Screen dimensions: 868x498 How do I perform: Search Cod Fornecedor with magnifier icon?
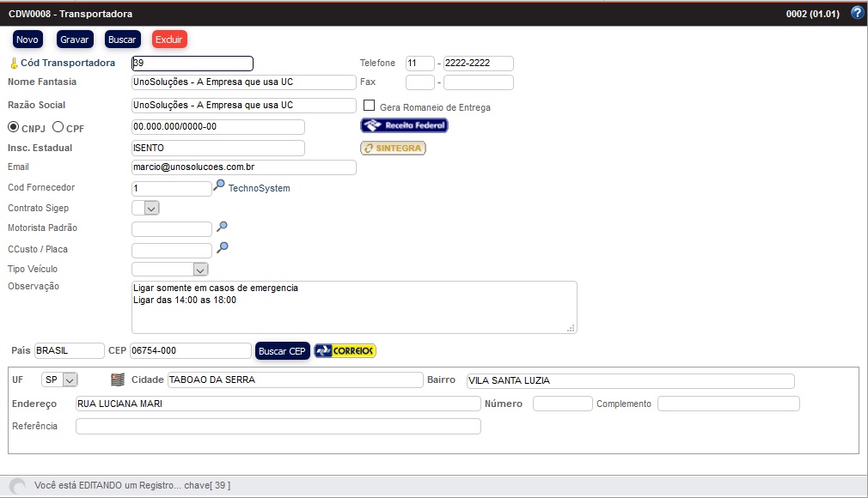tap(221, 186)
